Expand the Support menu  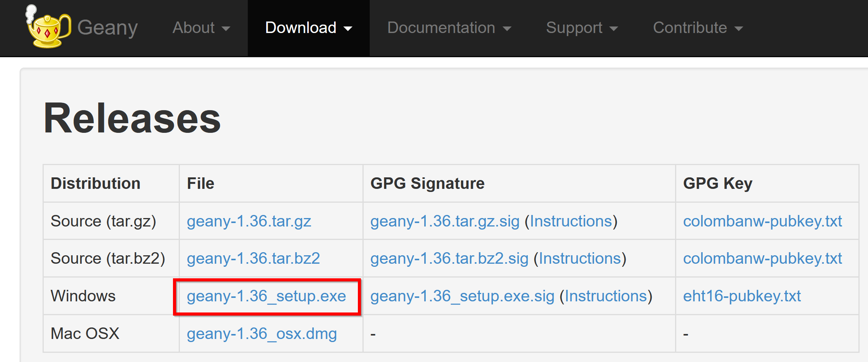point(582,28)
